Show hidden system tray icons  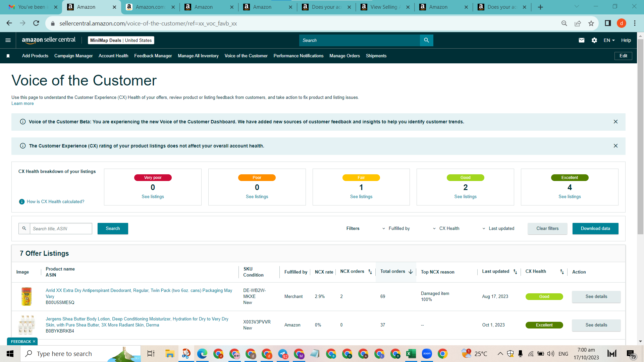pyautogui.click(x=500, y=354)
